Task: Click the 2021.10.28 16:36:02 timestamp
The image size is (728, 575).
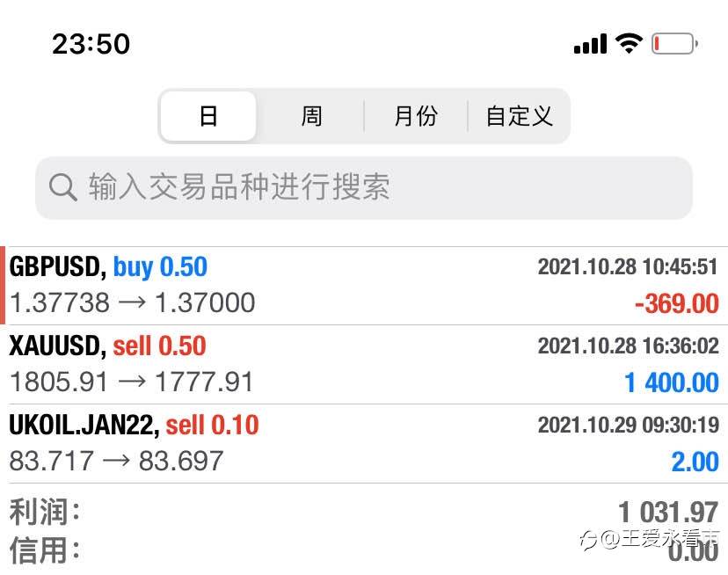Action: [x=628, y=346]
